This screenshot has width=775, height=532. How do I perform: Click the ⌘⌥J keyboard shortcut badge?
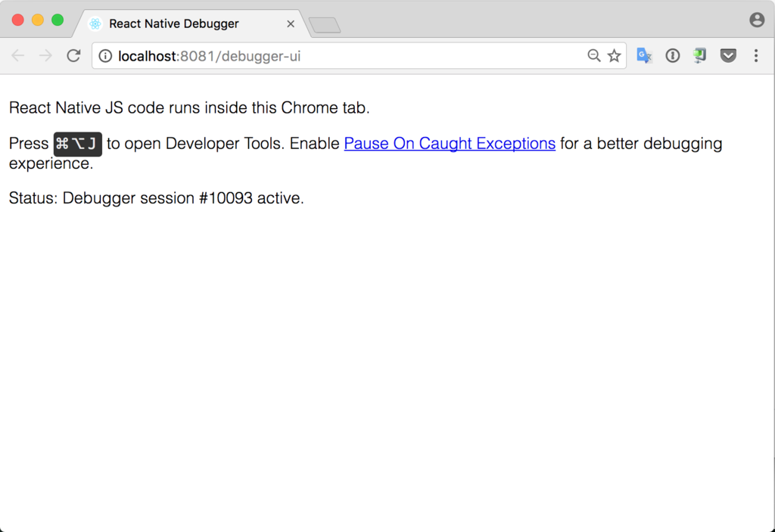(x=78, y=144)
